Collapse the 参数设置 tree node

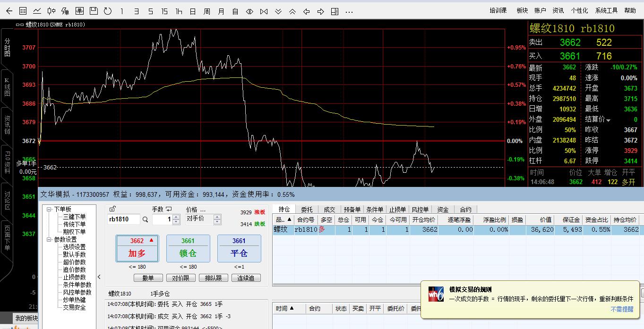(x=49, y=240)
